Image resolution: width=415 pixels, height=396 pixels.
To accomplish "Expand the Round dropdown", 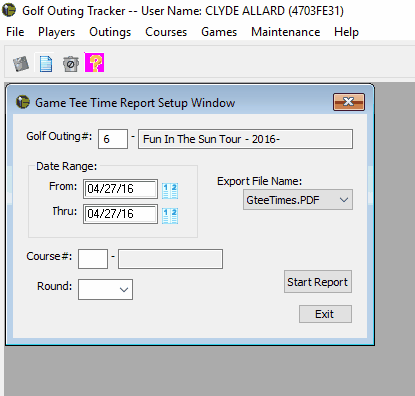I will tap(105, 289).
